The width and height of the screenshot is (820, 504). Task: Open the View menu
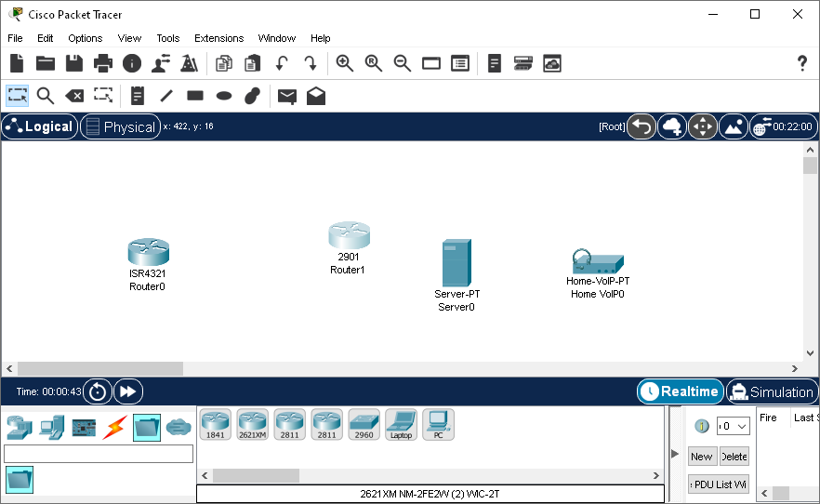click(x=129, y=38)
